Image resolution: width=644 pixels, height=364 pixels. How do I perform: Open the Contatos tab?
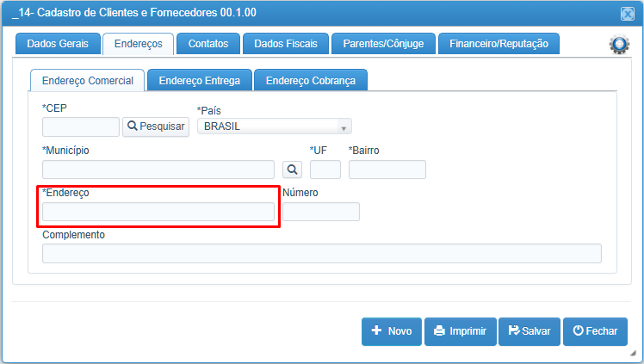point(208,44)
